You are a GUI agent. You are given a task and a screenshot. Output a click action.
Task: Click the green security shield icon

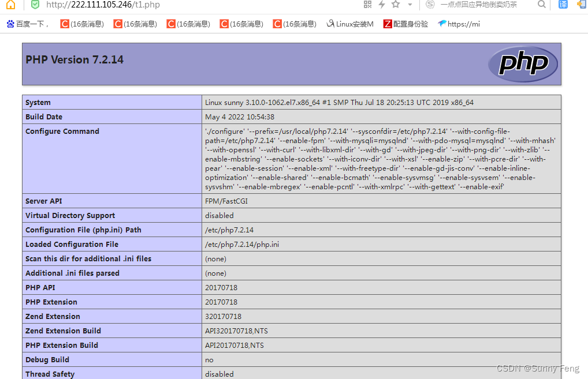(35, 5)
